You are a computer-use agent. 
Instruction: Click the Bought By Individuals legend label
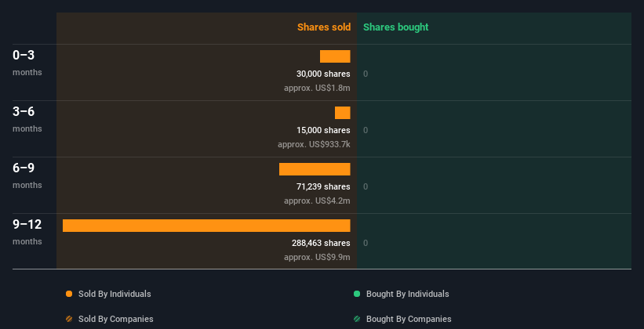tap(407, 294)
